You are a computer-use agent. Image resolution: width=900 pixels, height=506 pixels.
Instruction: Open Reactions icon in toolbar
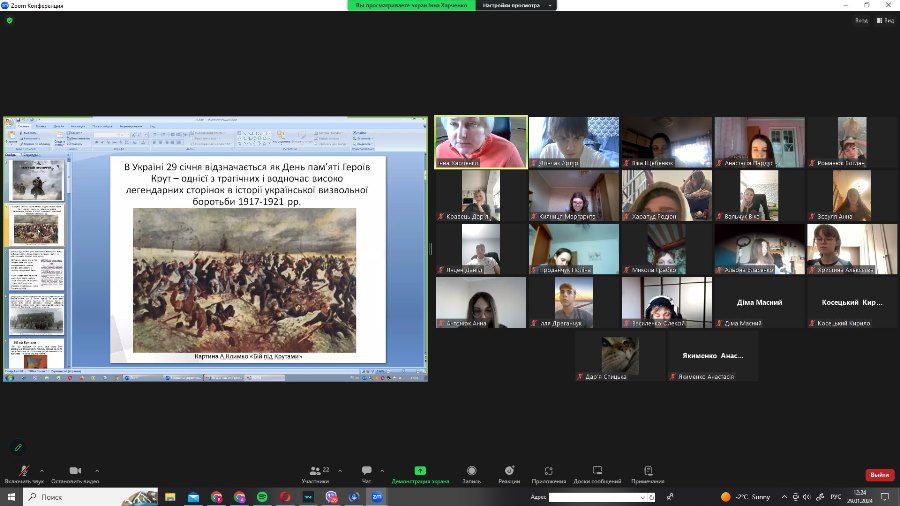(x=509, y=470)
